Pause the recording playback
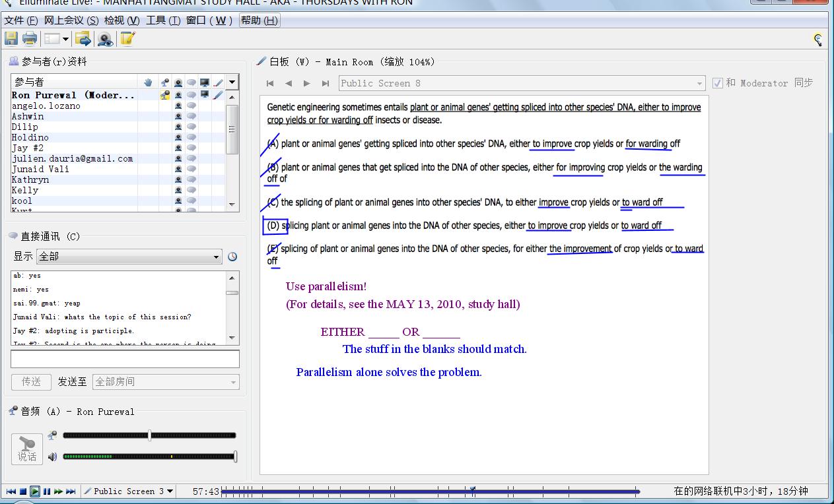 pyautogui.click(x=47, y=491)
